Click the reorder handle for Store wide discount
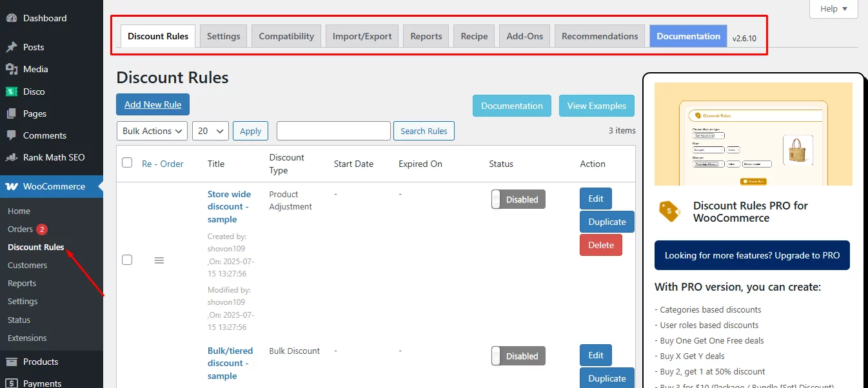The width and height of the screenshot is (868, 388). (x=159, y=260)
